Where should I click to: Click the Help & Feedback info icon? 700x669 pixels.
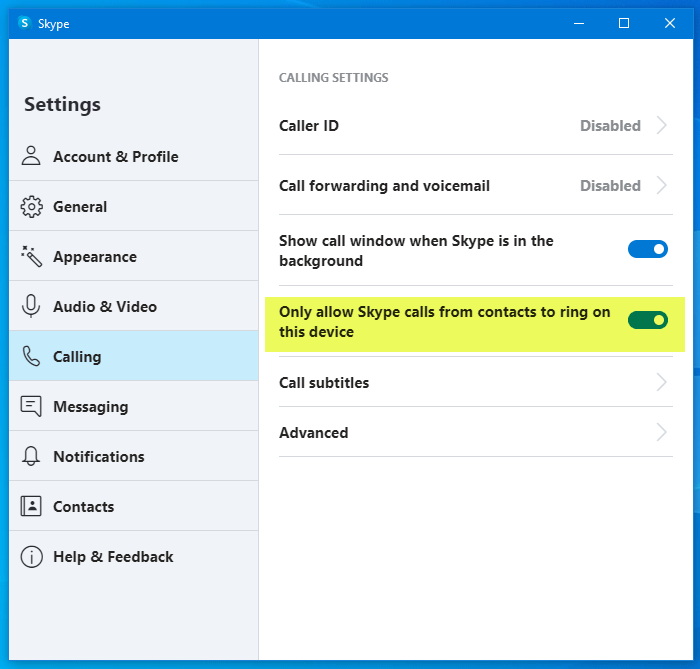point(31,557)
